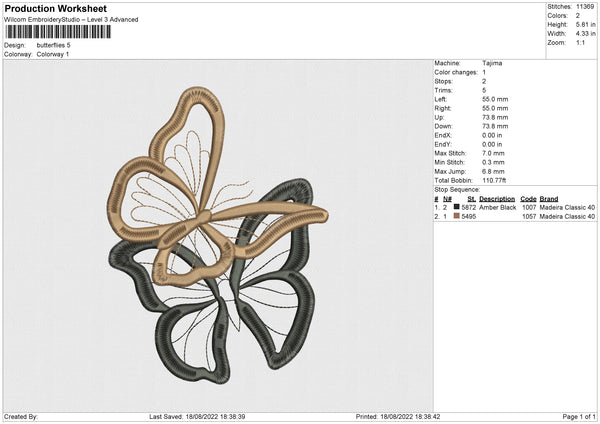The height and width of the screenshot is (424, 600).
Task: Click the N# column header
Action: click(447, 199)
